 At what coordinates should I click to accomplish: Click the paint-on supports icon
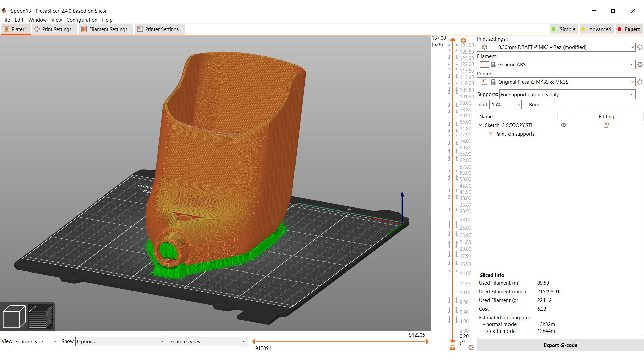pos(490,134)
